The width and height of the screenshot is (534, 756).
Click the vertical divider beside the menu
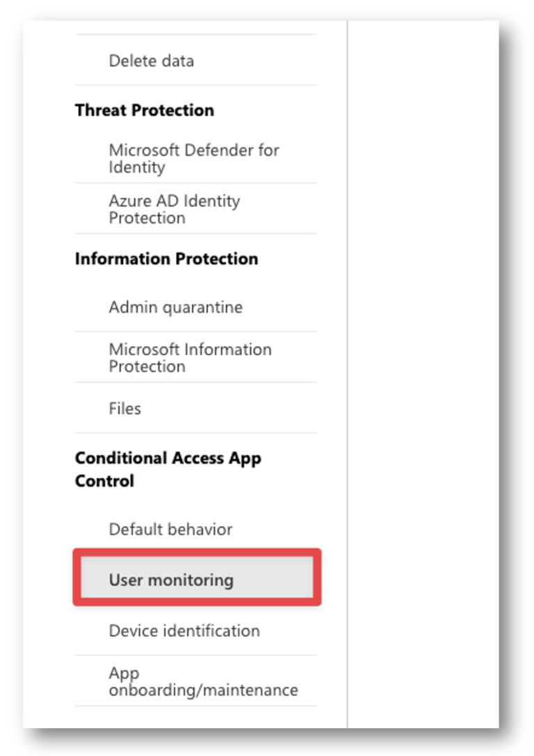point(348,374)
